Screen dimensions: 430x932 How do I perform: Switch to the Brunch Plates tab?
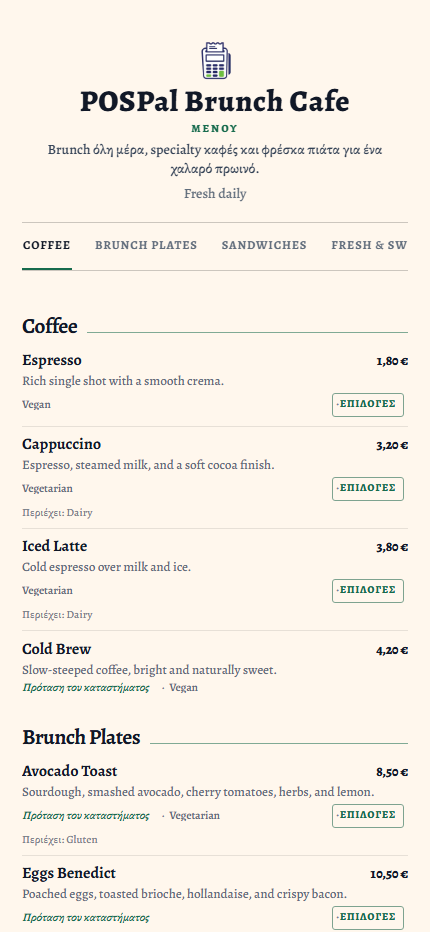click(146, 245)
